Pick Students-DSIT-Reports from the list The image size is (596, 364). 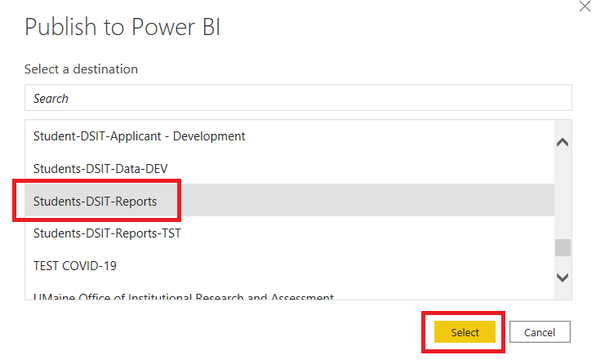point(290,200)
